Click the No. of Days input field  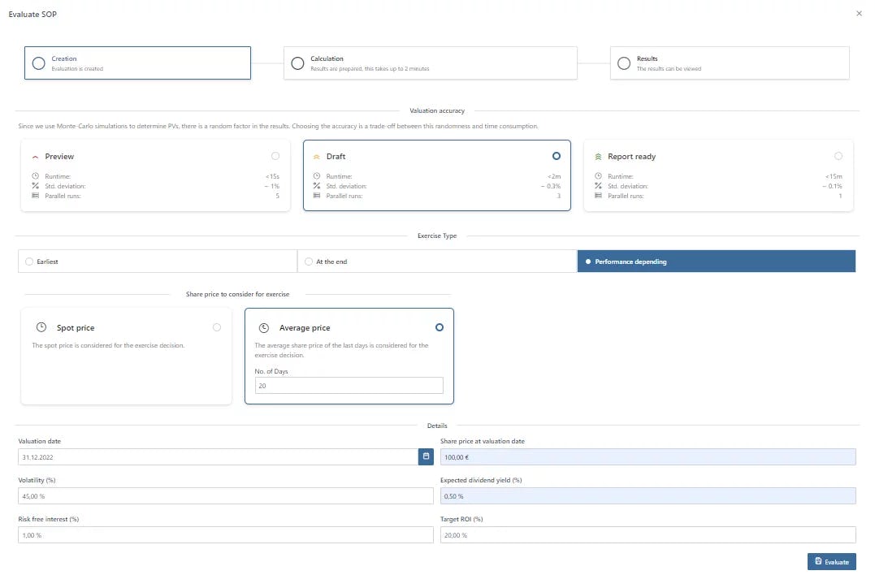coord(349,386)
